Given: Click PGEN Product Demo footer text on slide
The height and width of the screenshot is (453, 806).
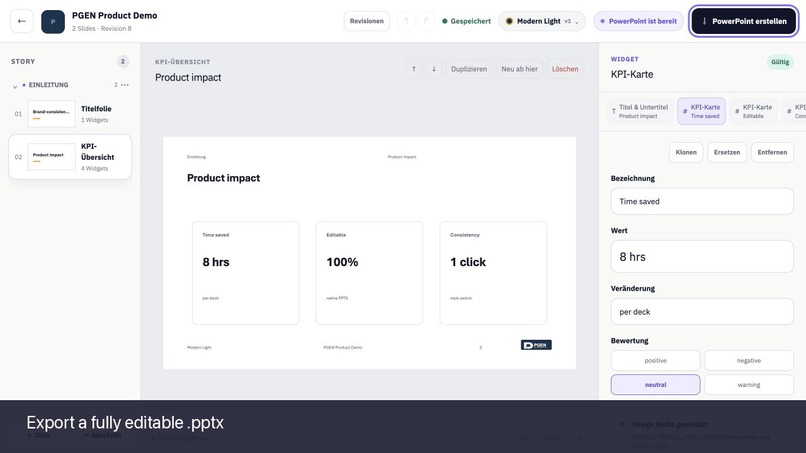Looking at the screenshot, I should coord(343,348).
